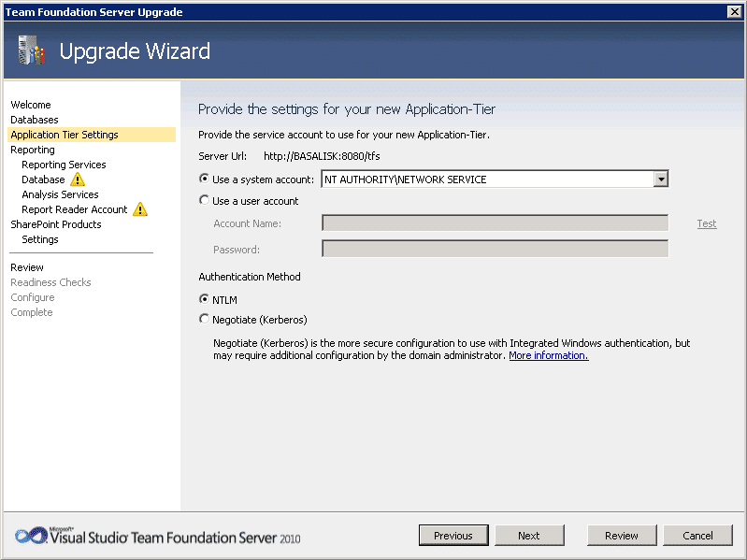The height and width of the screenshot is (560, 747).
Task: Open the More information link
Action: coord(549,355)
